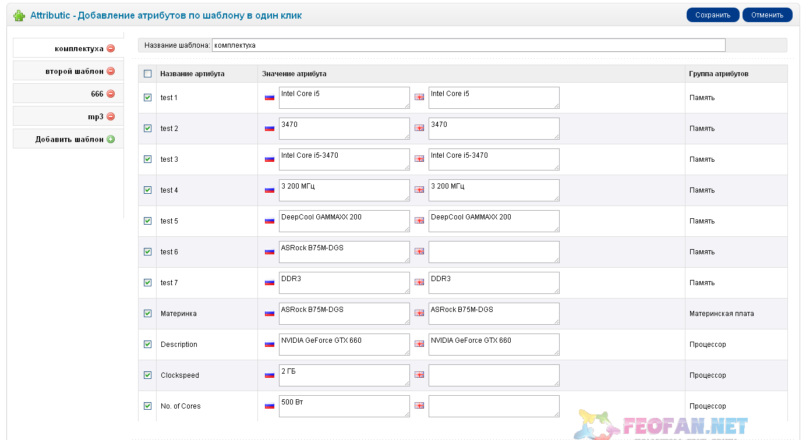This screenshot has width=806, height=440.
Task: Click the red delete icon beside mp3
Action: [x=111, y=117]
